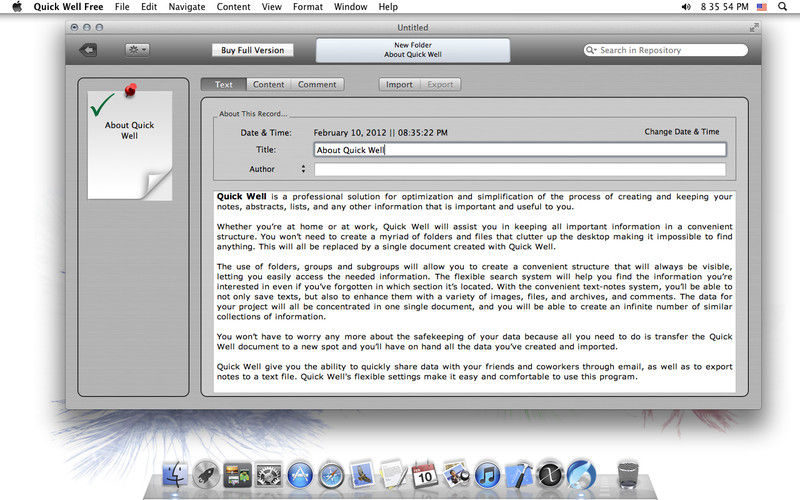Open the View menu

pos(271,7)
